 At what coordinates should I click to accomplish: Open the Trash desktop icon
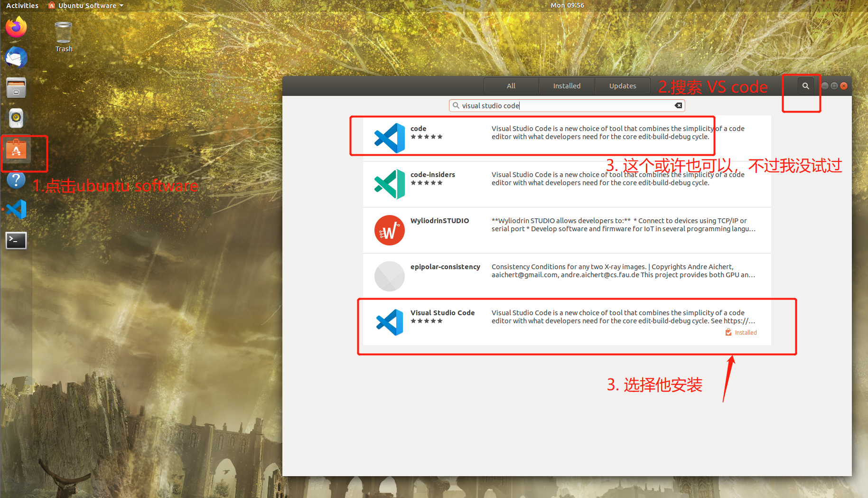tap(64, 37)
